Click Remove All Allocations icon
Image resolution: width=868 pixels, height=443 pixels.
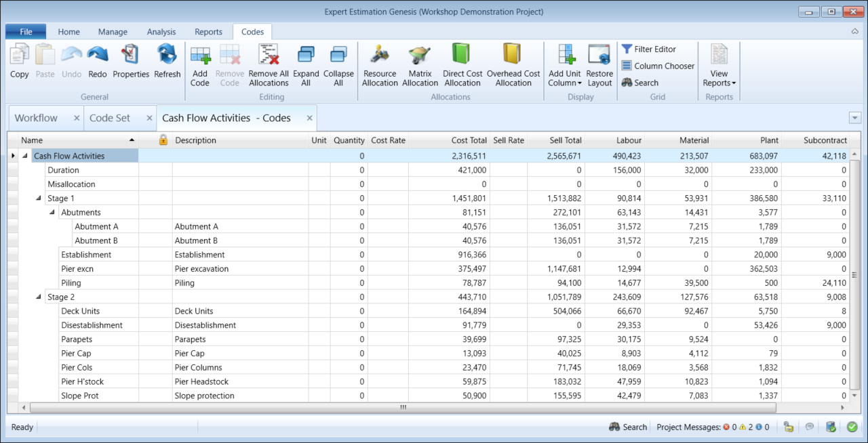(269, 55)
